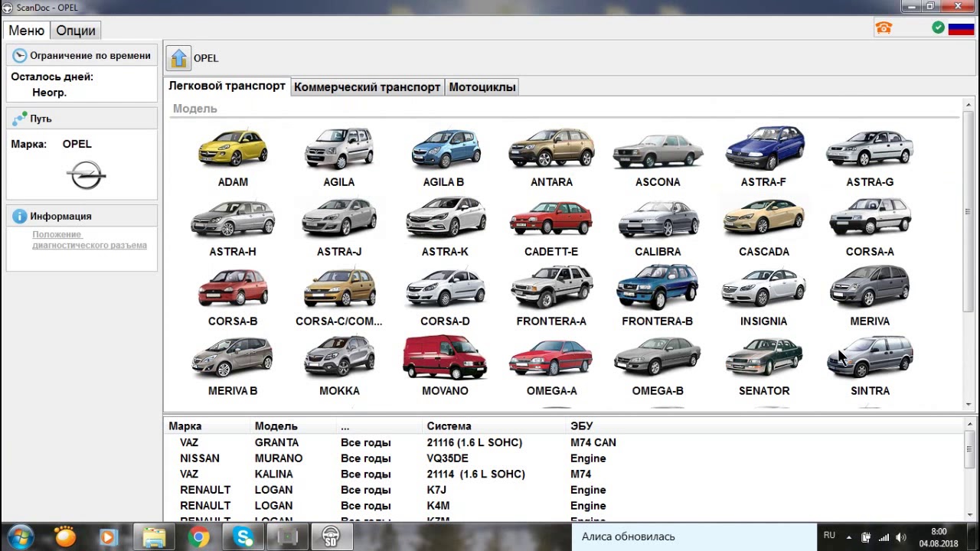Select the CASCADA convertible model

click(x=764, y=218)
